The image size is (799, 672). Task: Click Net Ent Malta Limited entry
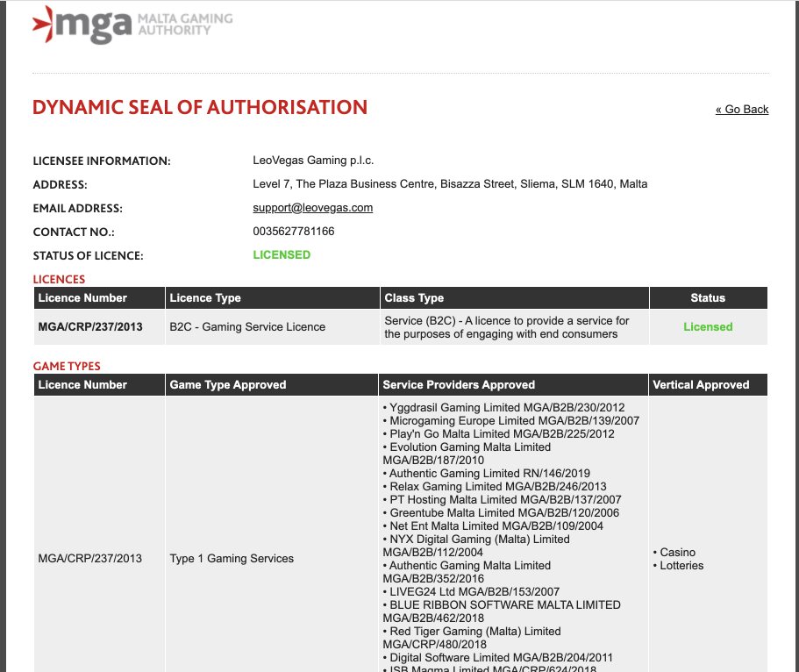493,526
